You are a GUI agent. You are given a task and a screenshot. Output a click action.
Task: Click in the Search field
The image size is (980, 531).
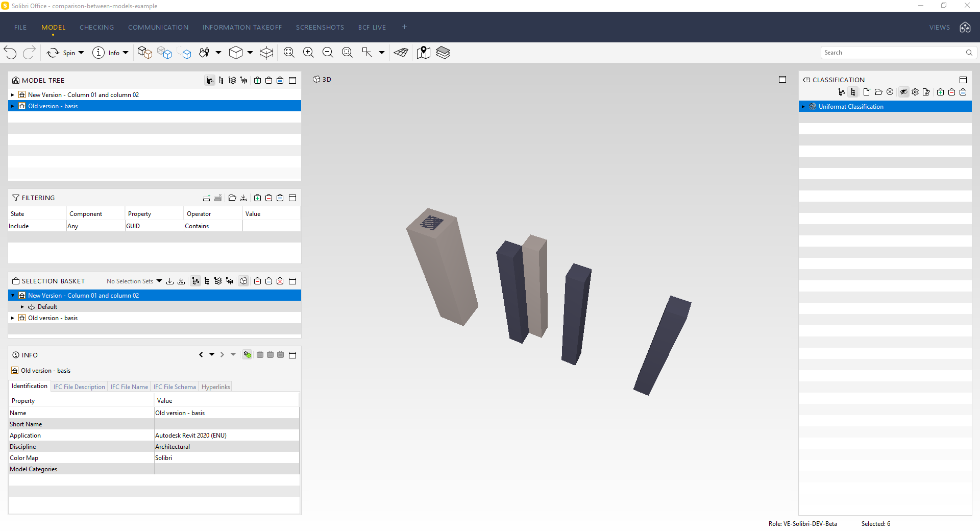[x=899, y=53]
